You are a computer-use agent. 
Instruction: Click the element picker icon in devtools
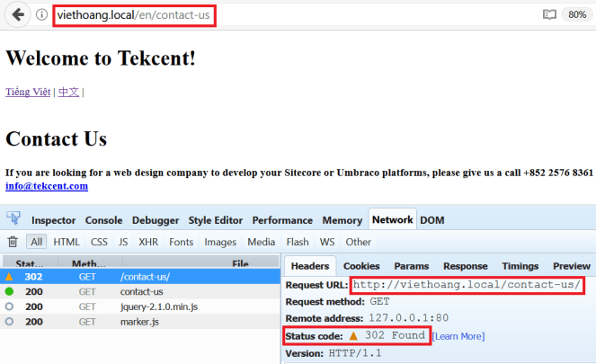[x=13, y=219]
